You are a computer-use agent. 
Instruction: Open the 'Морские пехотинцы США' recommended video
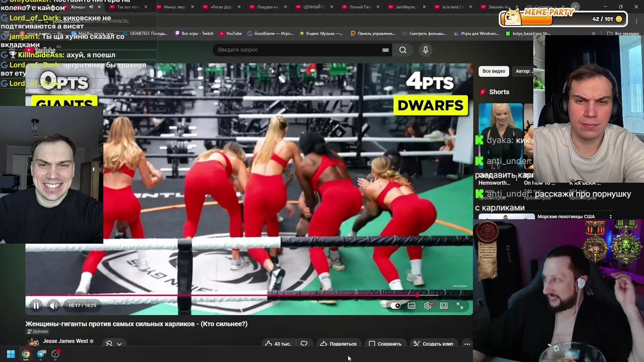pos(566,217)
